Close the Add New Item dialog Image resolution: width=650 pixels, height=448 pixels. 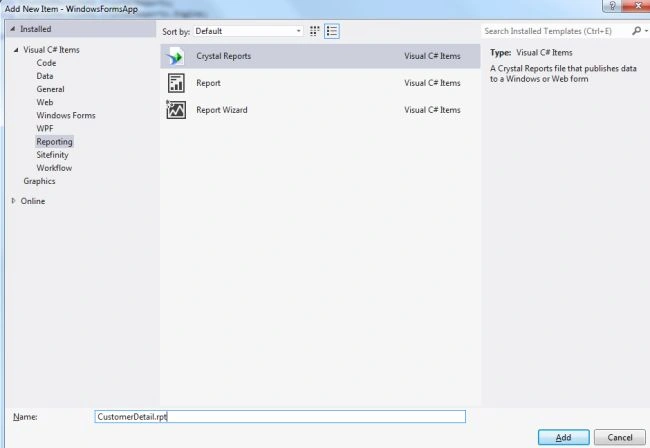click(638, 5)
